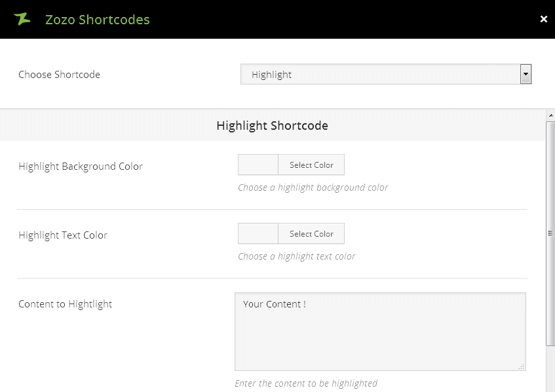Click the Zozo Shortcodes title text

click(98, 20)
